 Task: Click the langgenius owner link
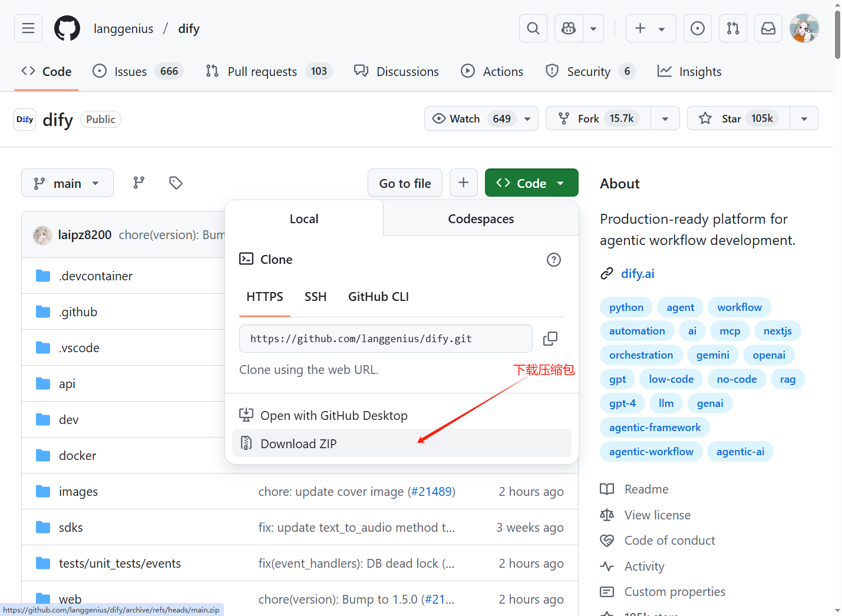[123, 28]
